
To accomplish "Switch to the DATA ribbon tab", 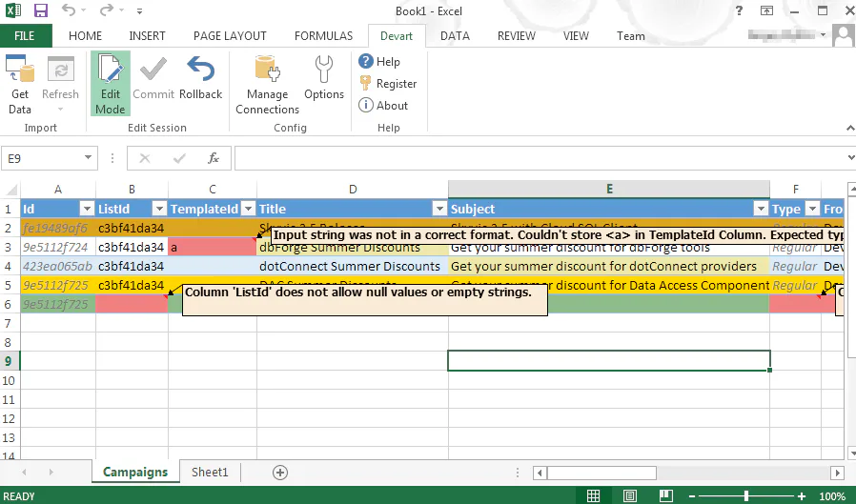I will pyautogui.click(x=455, y=36).
